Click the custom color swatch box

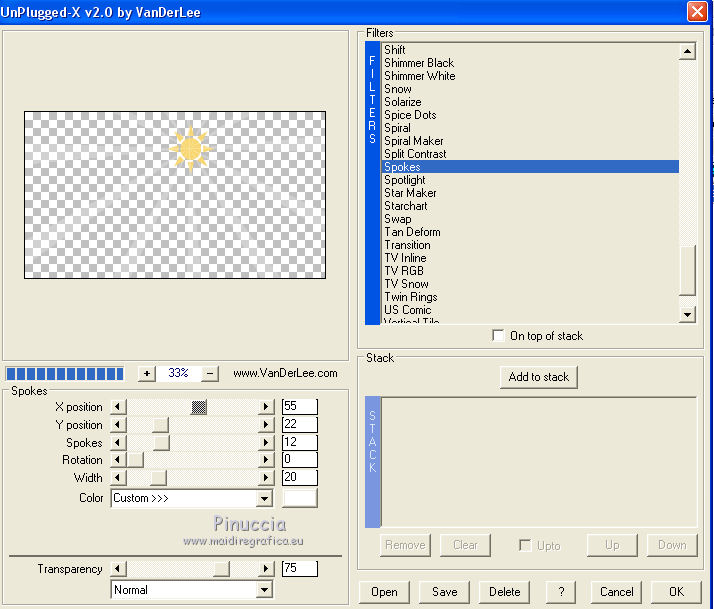point(300,498)
